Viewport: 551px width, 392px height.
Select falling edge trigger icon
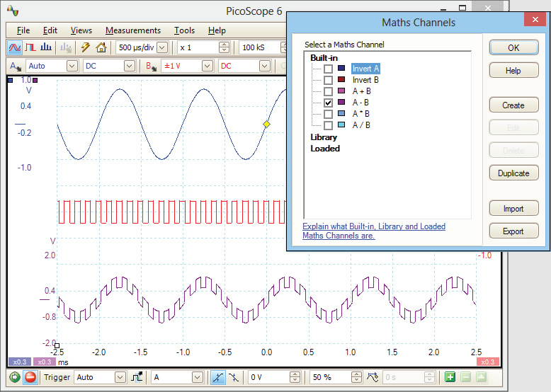pos(234,377)
